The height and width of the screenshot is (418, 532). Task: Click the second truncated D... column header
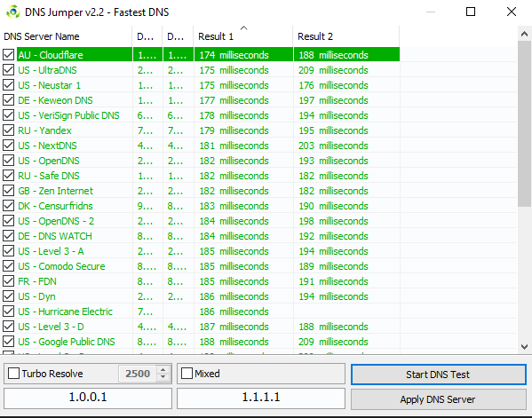(x=178, y=36)
